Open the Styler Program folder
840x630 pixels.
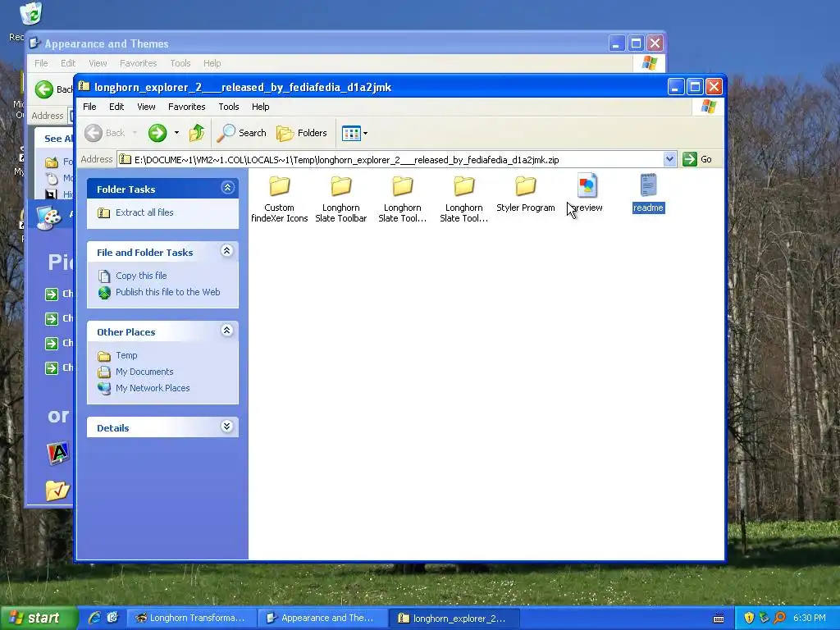[526, 194]
